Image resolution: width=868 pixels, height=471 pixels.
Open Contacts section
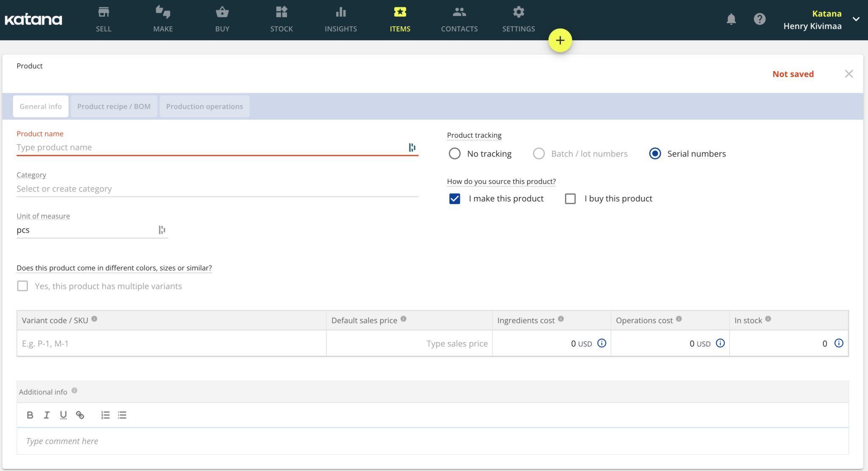coord(459,12)
